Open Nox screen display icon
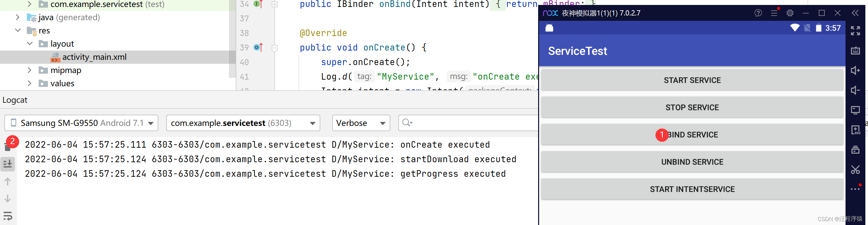 [855, 110]
